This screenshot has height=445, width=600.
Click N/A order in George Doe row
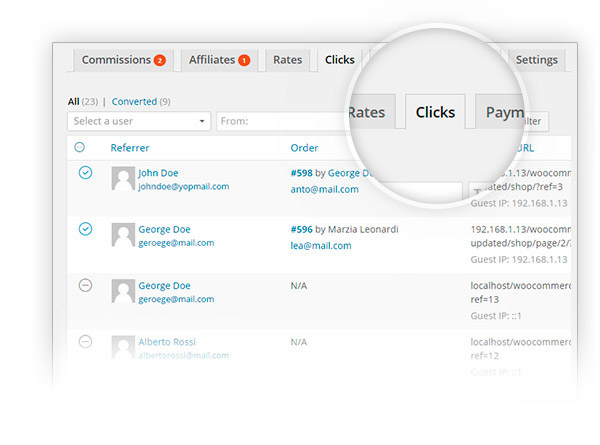(298, 285)
